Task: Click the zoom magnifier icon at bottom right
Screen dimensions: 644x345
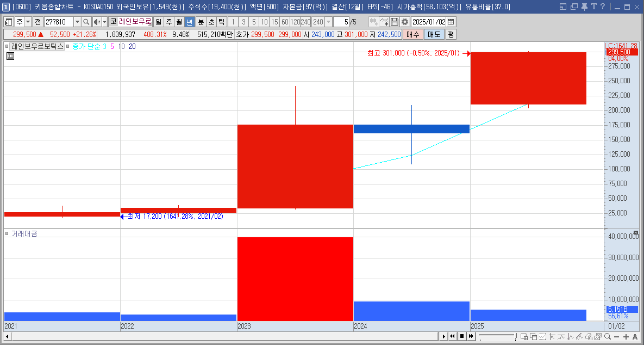Action: 607,336
